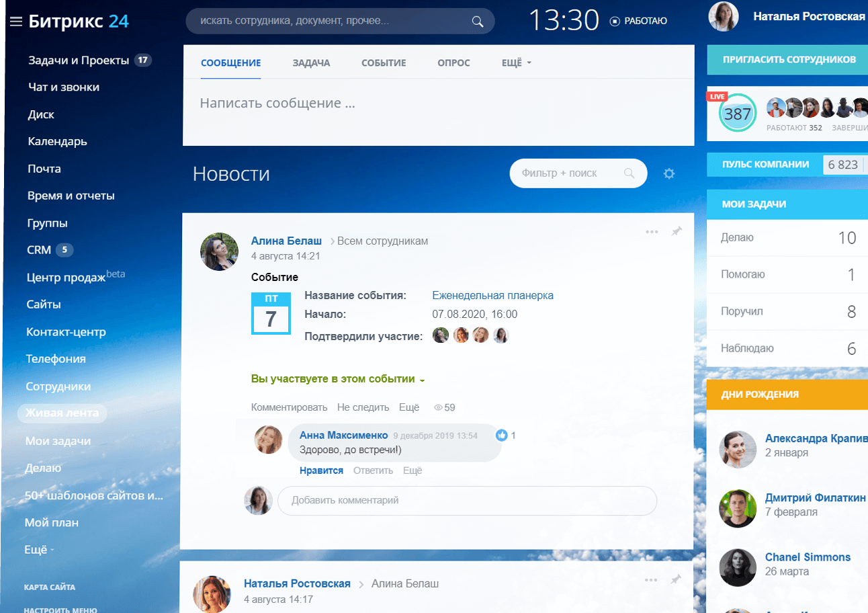Open Анна Максименко comment avatar
The width and height of the screenshot is (868, 613).
click(x=268, y=440)
